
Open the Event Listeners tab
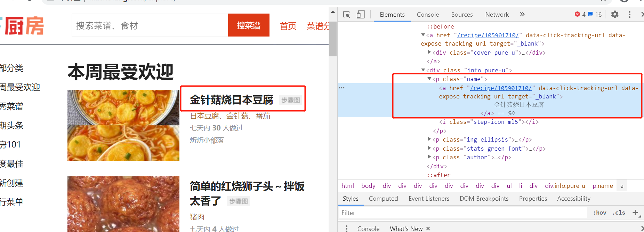tap(429, 199)
